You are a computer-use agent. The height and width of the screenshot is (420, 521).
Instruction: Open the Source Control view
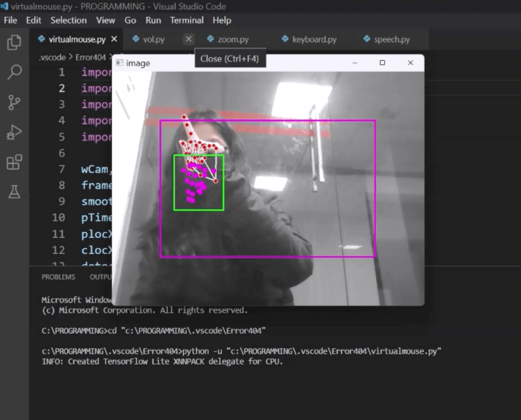[x=14, y=102]
